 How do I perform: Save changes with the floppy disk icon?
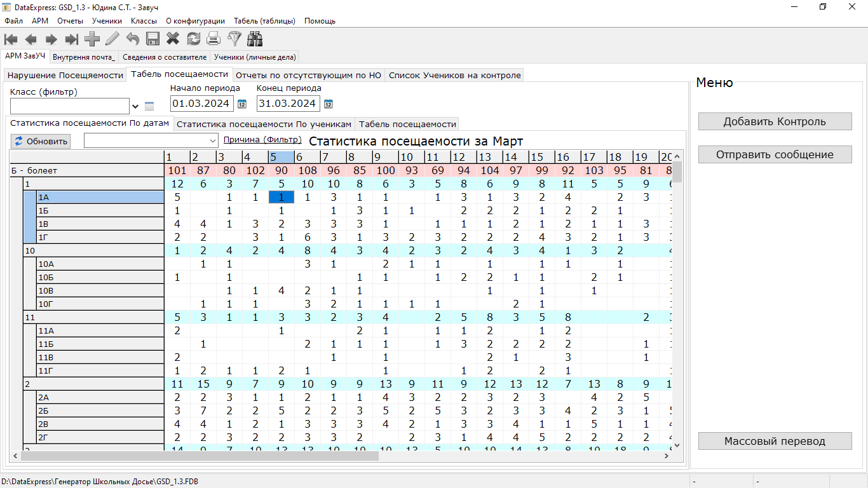pos(153,39)
